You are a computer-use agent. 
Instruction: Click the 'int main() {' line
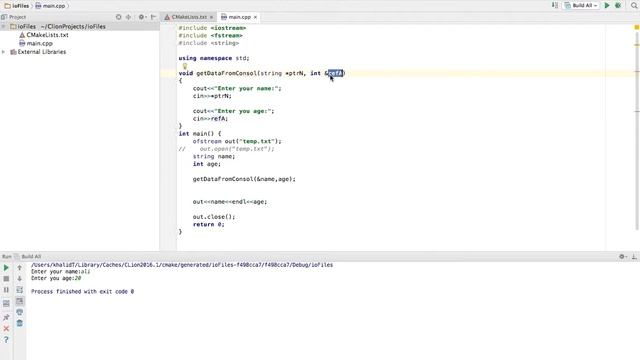[x=200, y=134]
